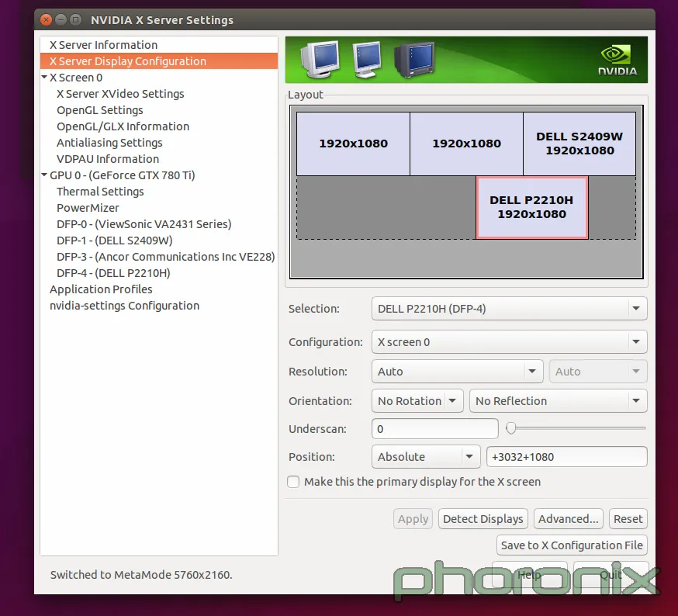
Task: Click the status text "Switched to MetaMode 5760x2160."
Action: point(141,574)
